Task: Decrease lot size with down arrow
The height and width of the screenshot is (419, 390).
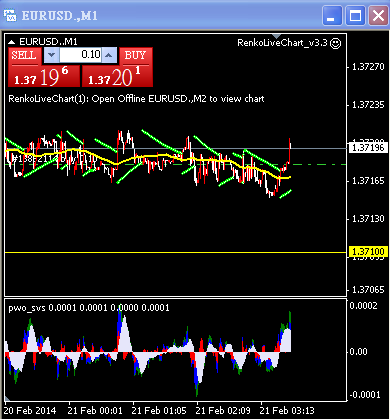Action: (x=51, y=55)
